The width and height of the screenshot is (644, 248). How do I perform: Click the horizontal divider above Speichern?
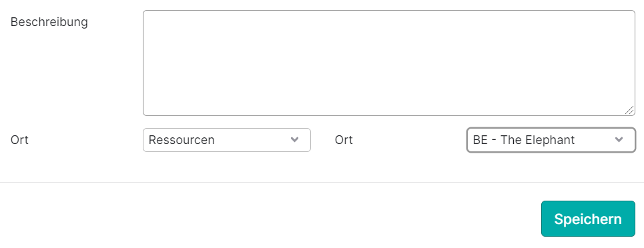click(x=322, y=182)
